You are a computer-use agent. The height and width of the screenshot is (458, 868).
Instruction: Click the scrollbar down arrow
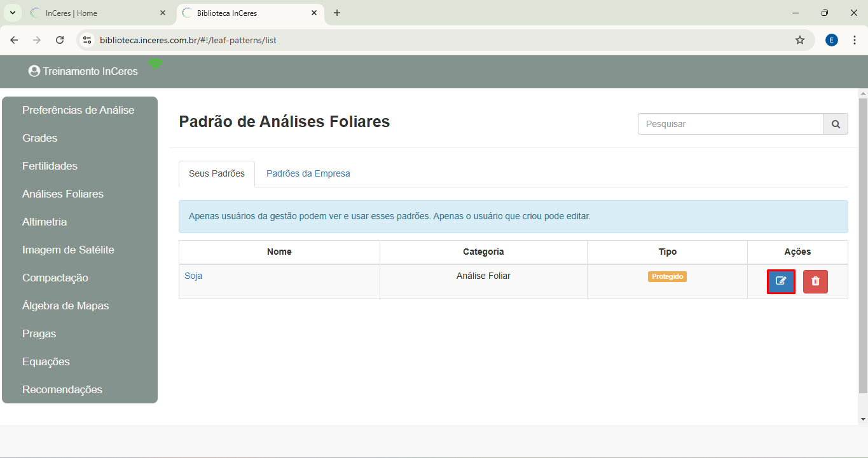point(863,419)
